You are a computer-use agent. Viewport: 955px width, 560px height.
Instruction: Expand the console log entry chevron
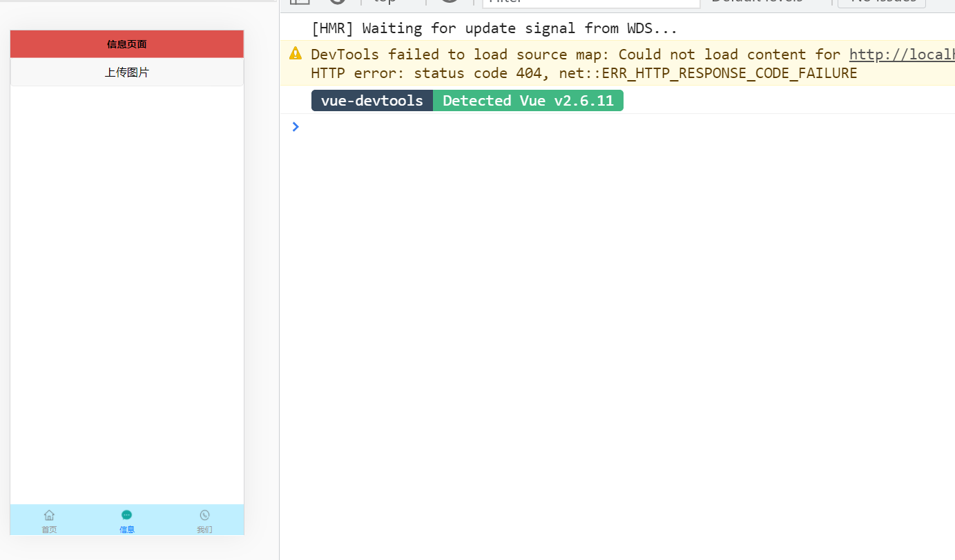[296, 126]
